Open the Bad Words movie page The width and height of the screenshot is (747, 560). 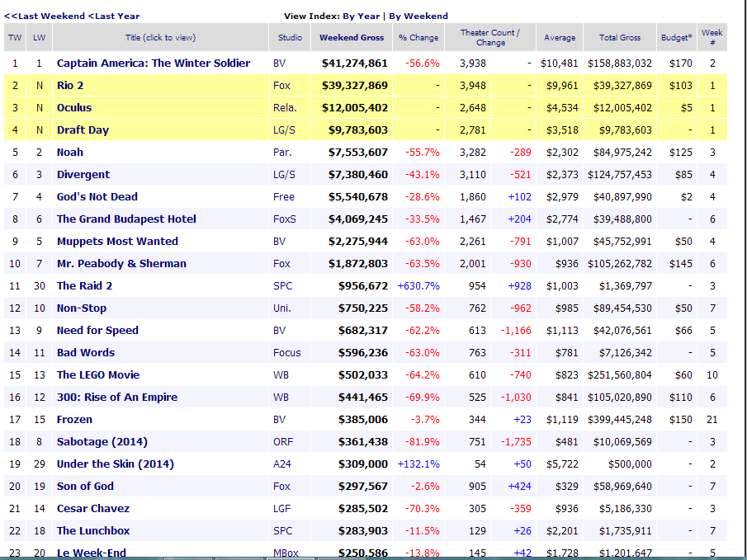[86, 353]
